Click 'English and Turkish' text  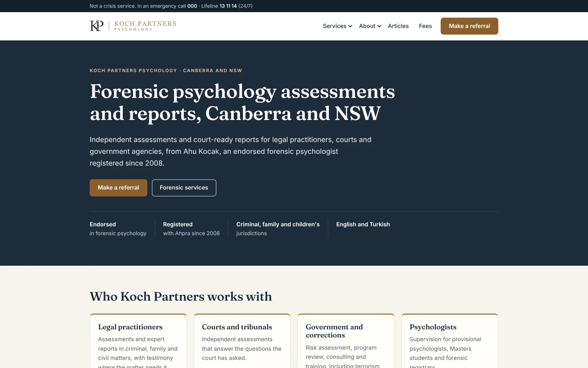pos(363,224)
